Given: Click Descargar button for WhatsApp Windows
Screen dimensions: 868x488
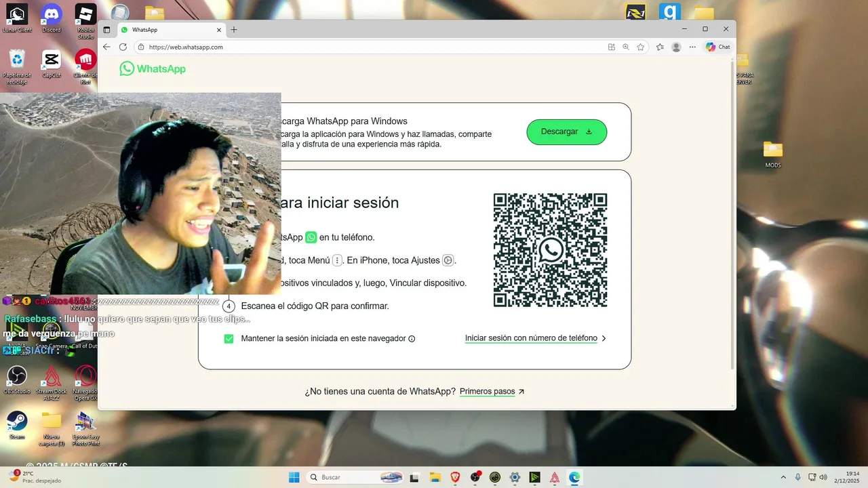Looking at the screenshot, I should (566, 131).
